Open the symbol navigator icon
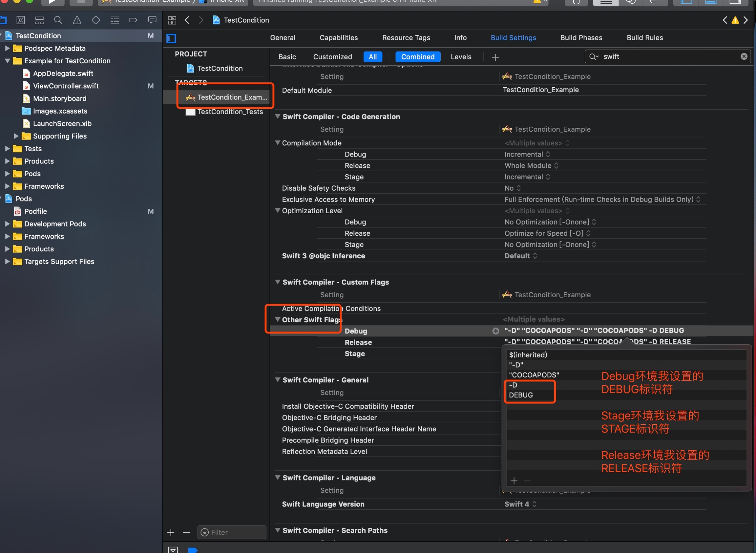756x553 pixels. tap(39, 20)
